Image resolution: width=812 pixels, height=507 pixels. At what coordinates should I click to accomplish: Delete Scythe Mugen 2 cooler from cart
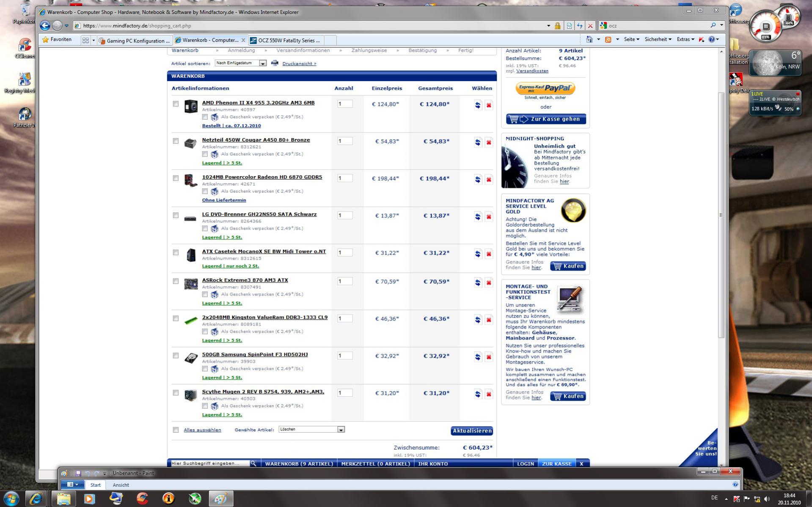point(489,395)
